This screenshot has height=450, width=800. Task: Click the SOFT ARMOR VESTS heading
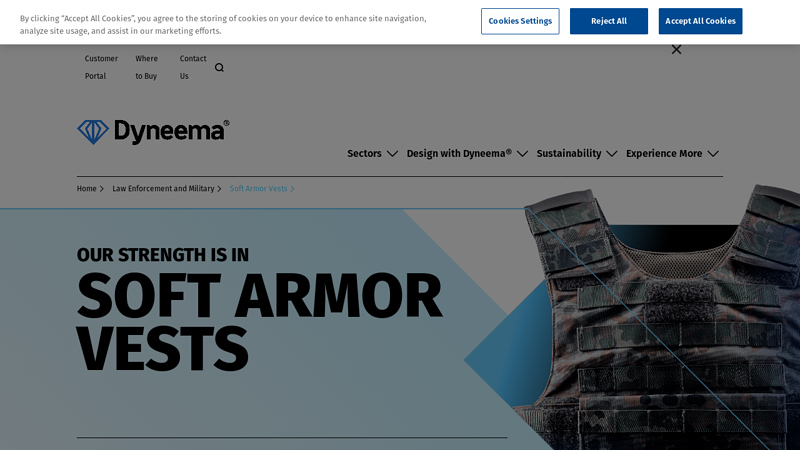259,322
